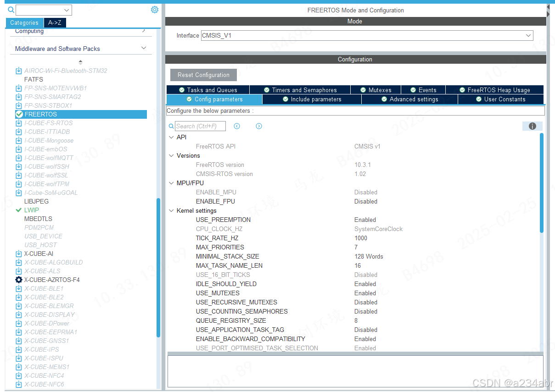Click the download icon next to I-CUBE-FS-RTOS
The height and width of the screenshot is (392, 555).
(x=19, y=123)
